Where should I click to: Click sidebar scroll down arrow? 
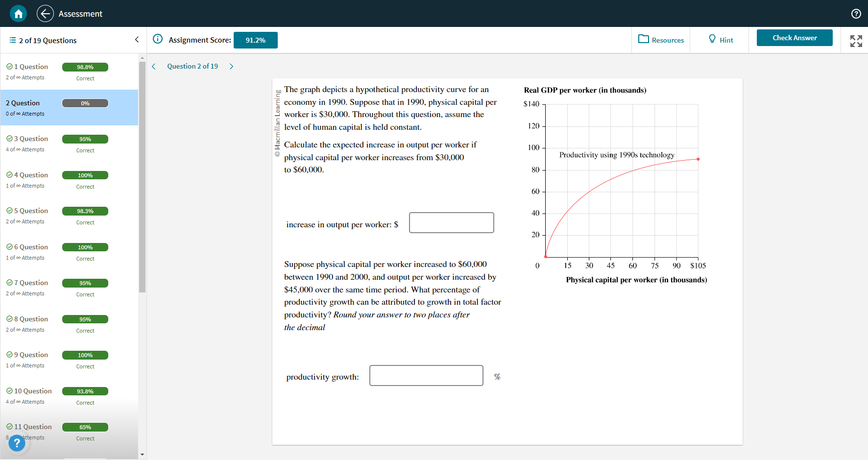(142, 455)
